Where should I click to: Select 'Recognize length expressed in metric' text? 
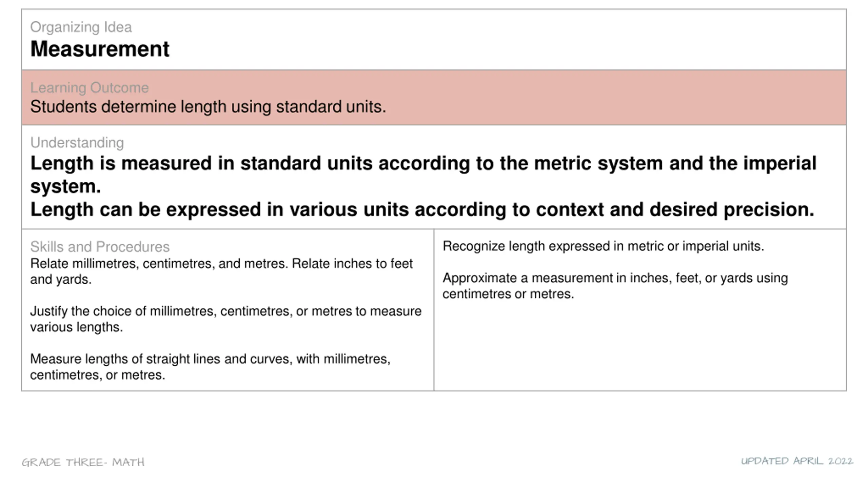[x=603, y=246]
